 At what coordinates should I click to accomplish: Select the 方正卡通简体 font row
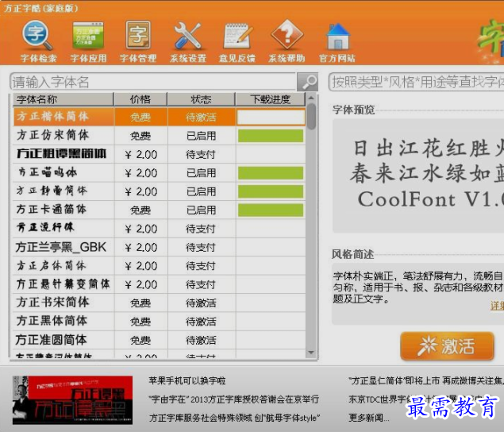160,210
